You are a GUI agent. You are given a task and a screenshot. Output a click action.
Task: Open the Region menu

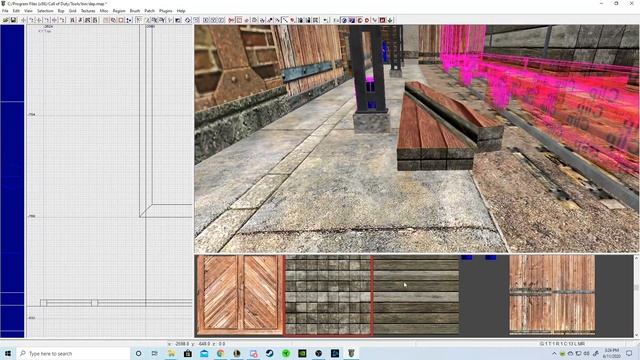(x=119, y=11)
